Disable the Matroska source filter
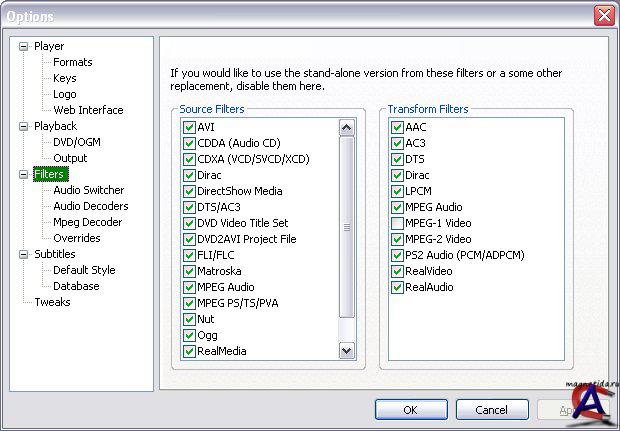620x431 pixels. (189, 271)
